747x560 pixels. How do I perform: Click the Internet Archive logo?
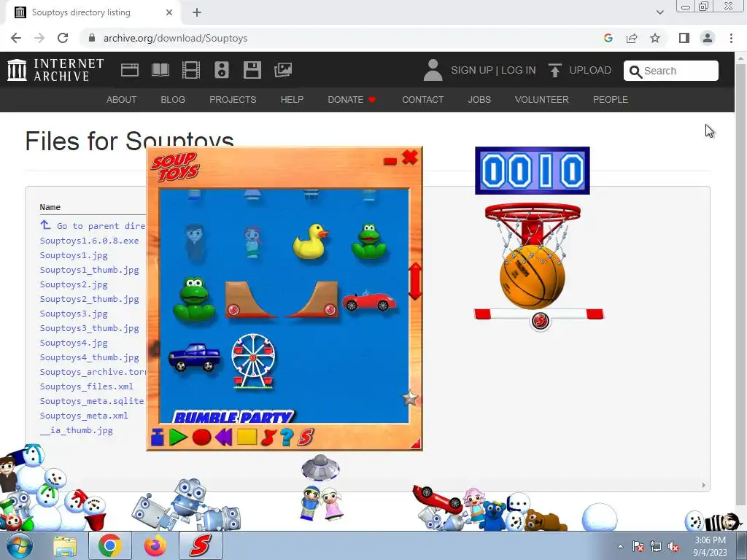coord(55,70)
